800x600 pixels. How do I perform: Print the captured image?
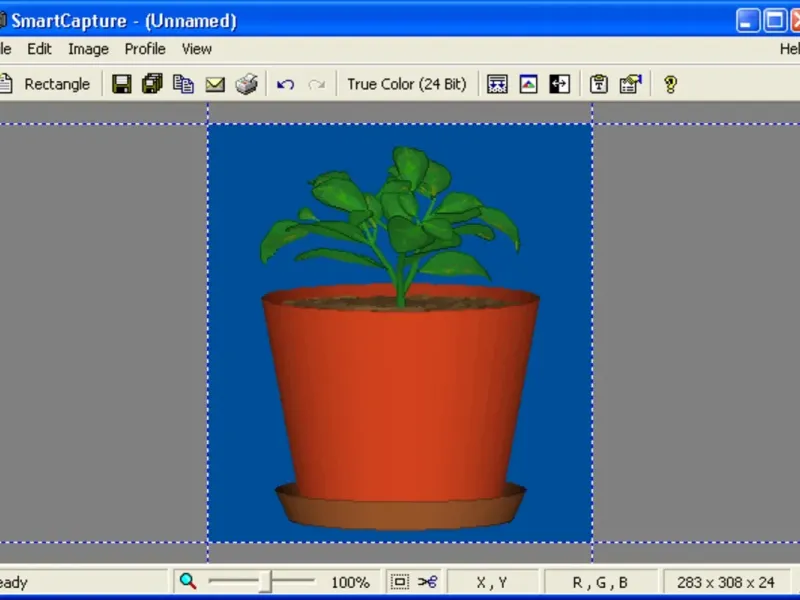pos(247,84)
